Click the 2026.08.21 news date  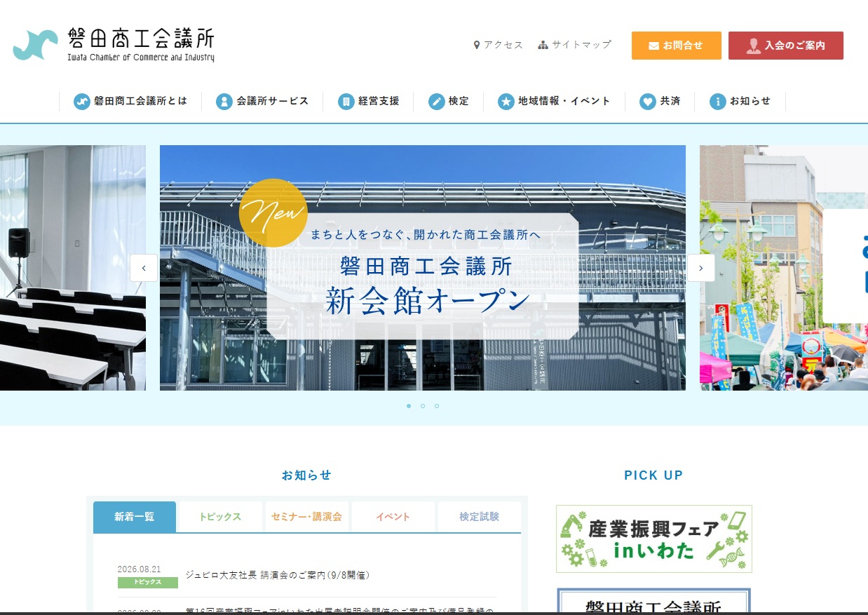pyautogui.click(x=140, y=569)
